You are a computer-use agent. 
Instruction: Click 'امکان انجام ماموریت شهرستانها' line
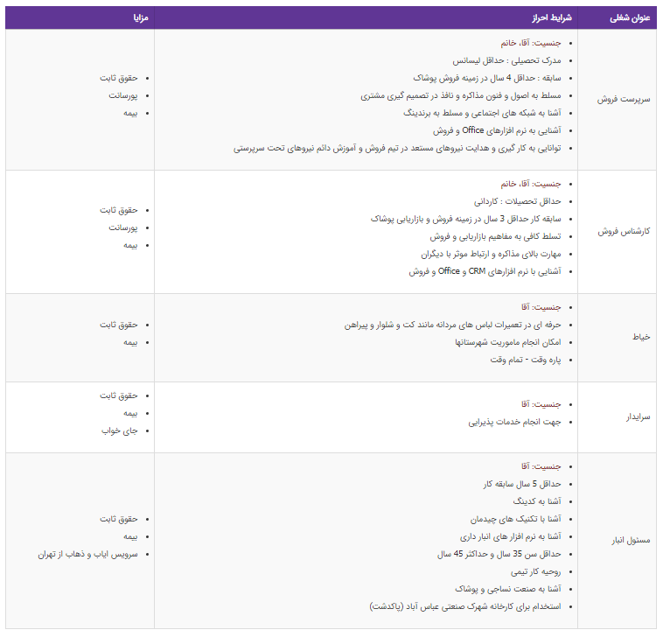[x=508, y=343]
